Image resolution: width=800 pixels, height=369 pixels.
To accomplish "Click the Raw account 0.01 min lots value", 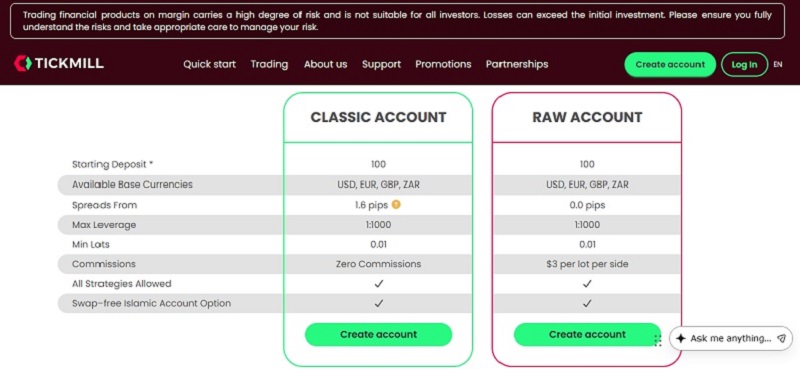I will click(x=587, y=244).
